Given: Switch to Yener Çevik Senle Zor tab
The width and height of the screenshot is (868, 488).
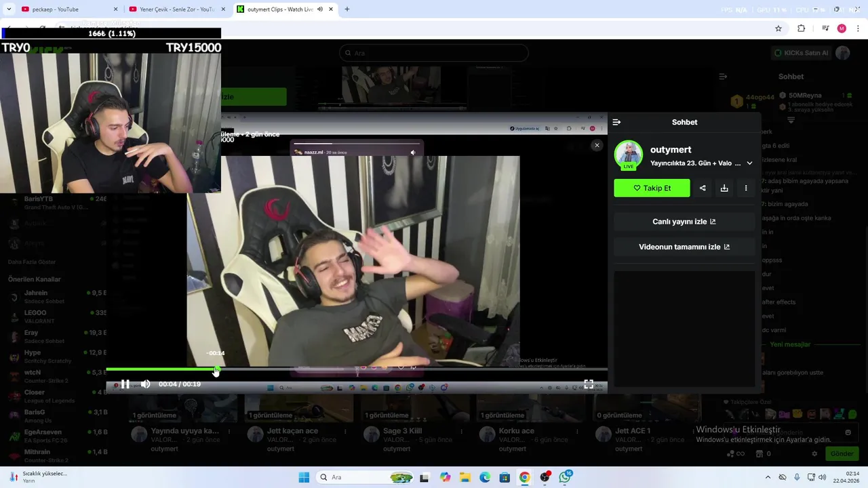Looking at the screenshot, I should point(176,9).
